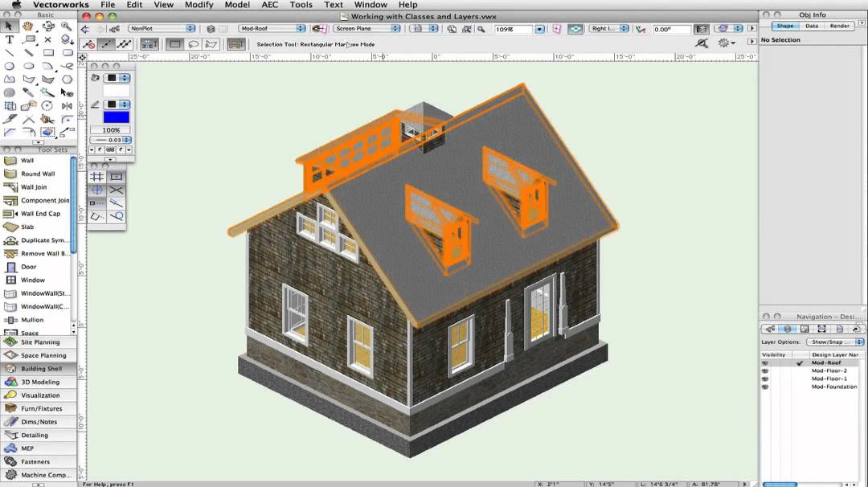This screenshot has width=868, height=487.
Task: Toggle visibility of Mod-Foundation layer
Action: [x=765, y=387]
